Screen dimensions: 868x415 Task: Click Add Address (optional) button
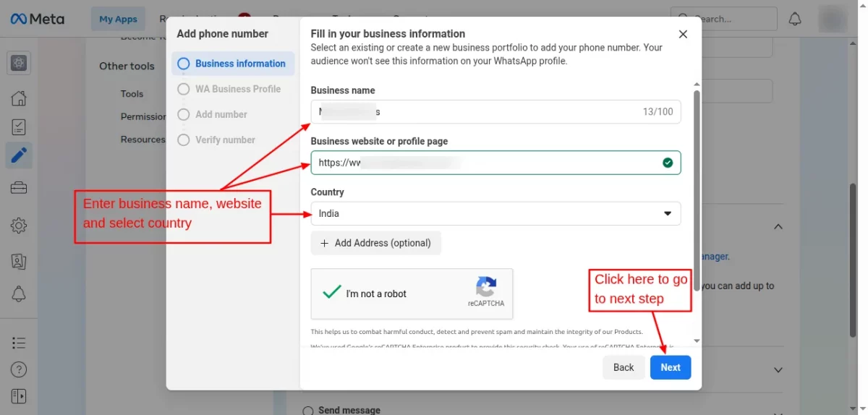[x=376, y=243]
